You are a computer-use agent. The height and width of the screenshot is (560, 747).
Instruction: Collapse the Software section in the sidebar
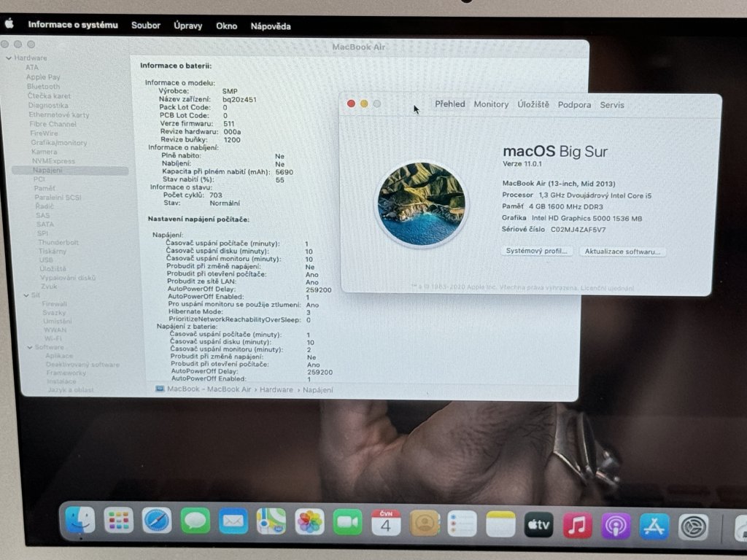pyautogui.click(x=30, y=347)
